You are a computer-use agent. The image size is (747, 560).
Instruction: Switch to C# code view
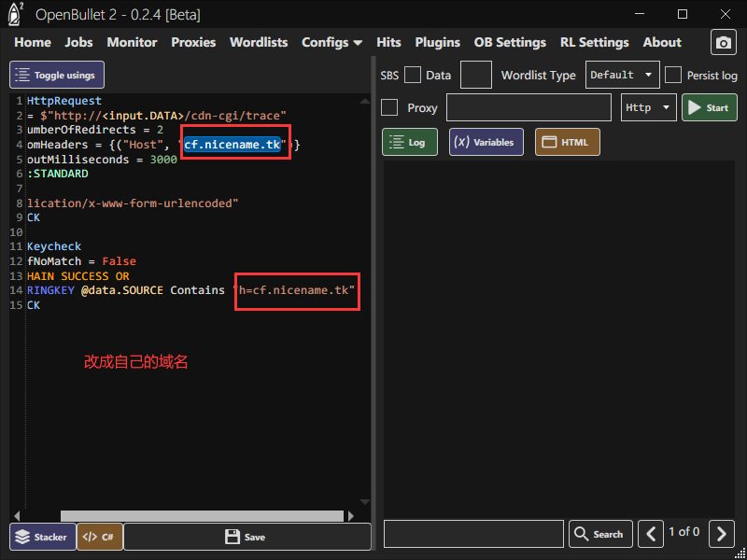coord(99,537)
